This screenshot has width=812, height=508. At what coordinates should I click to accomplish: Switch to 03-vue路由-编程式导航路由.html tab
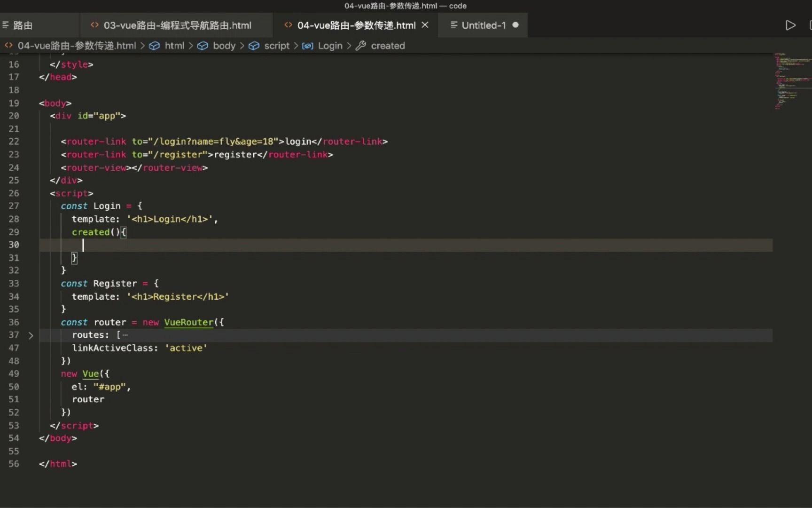[176, 25]
